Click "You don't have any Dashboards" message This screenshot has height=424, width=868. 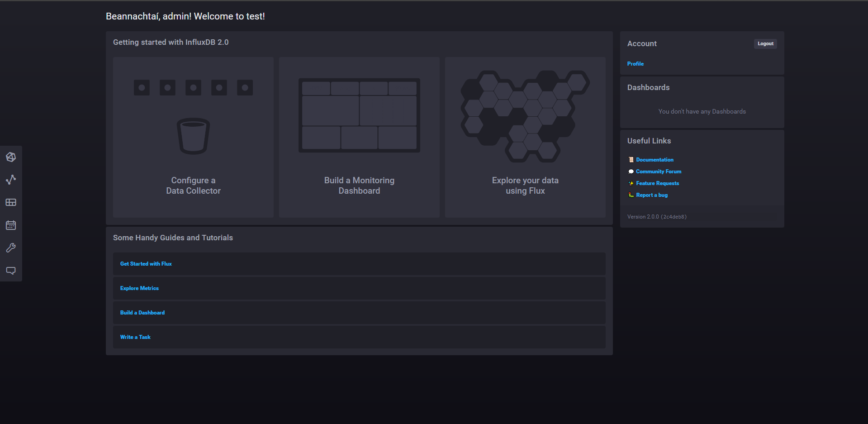coord(702,111)
